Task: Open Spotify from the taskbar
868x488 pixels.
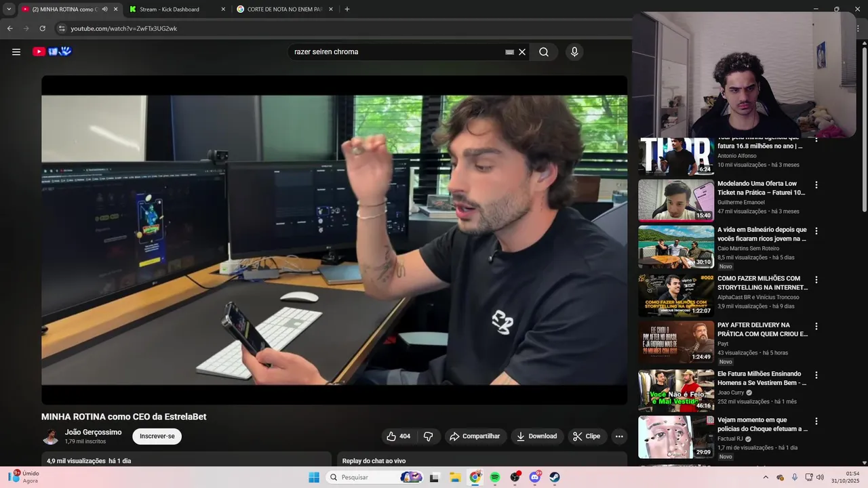Action: pos(495,477)
